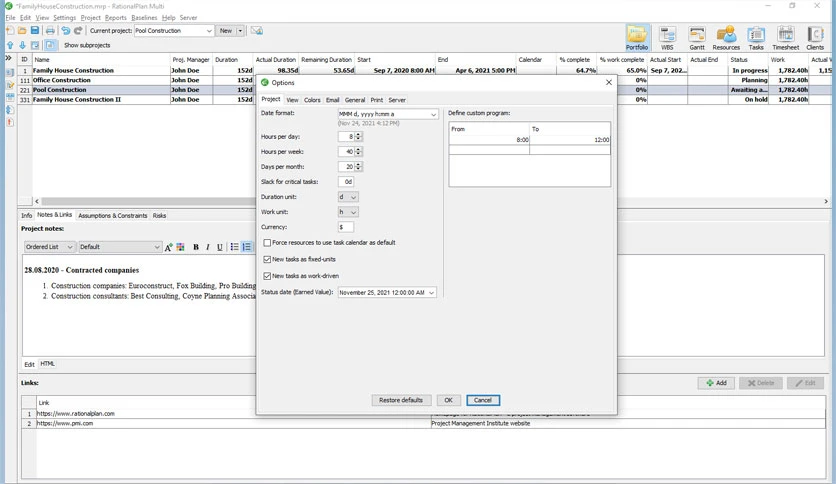836x484 pixels.
Task: Uncheck New tasks as fixed-units
Action: [267, 259]
